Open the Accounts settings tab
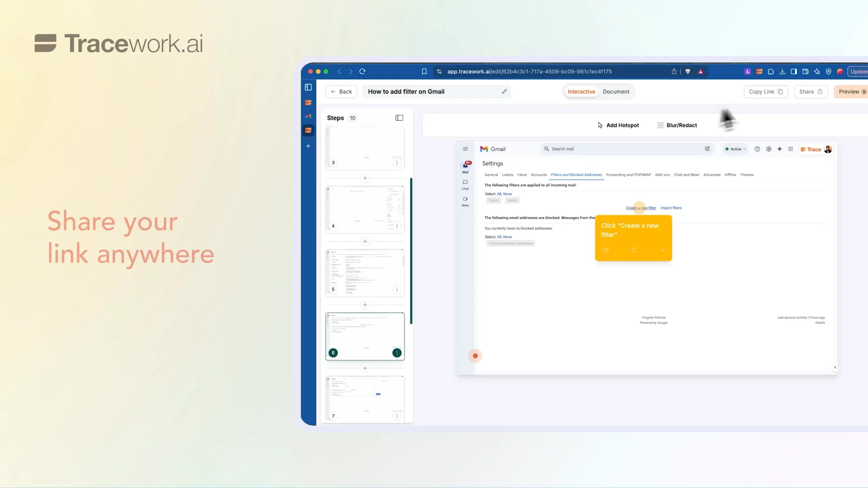 538,174
